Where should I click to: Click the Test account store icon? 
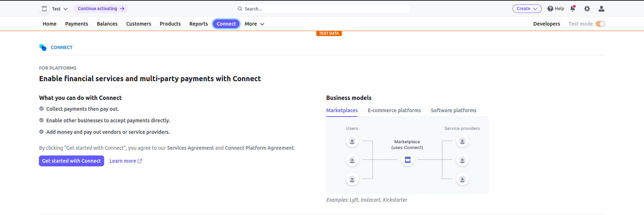(44, 9)
